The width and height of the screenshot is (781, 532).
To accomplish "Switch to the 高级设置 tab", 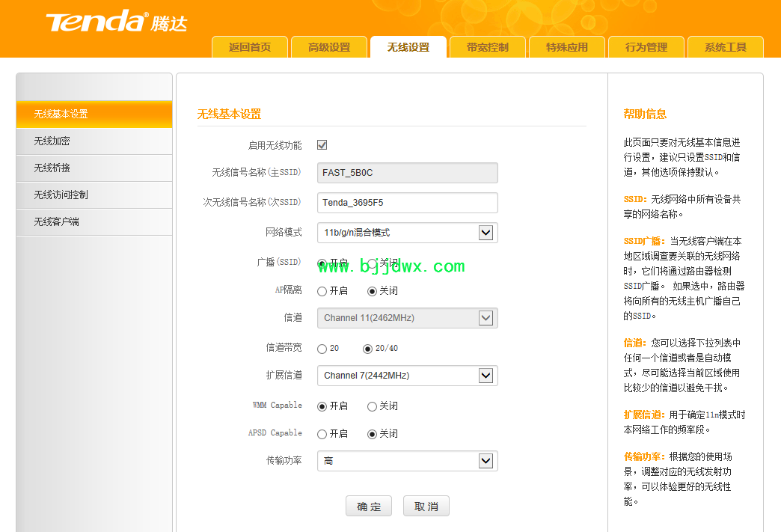I will coord(329,47).
